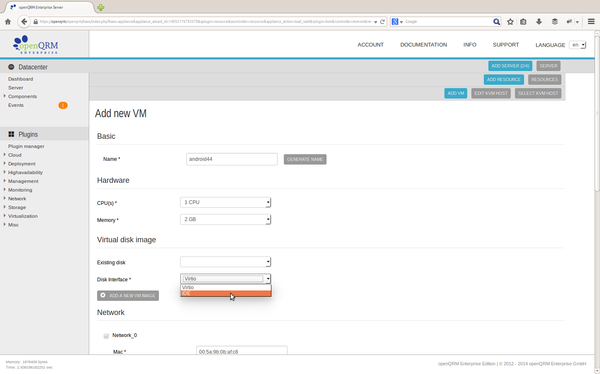The image size is (600, 374).
Task: Open the CPU(s) dropdown
Action: click(225, 202)
